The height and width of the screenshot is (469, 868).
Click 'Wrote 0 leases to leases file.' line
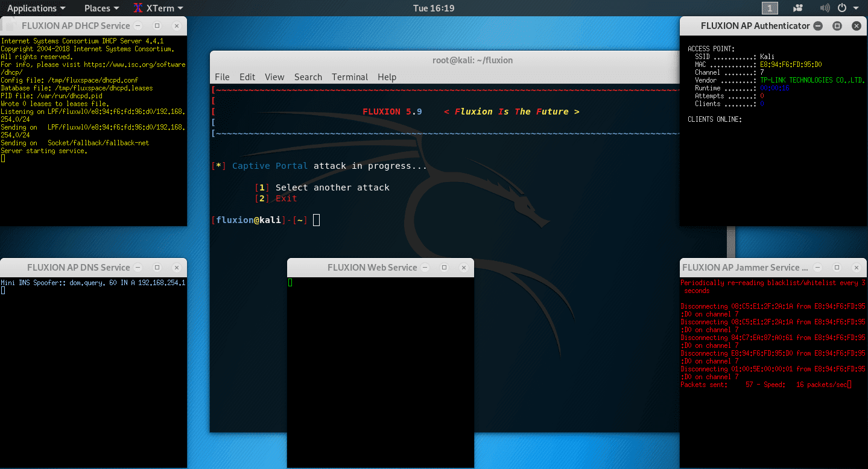click(55, 104)
